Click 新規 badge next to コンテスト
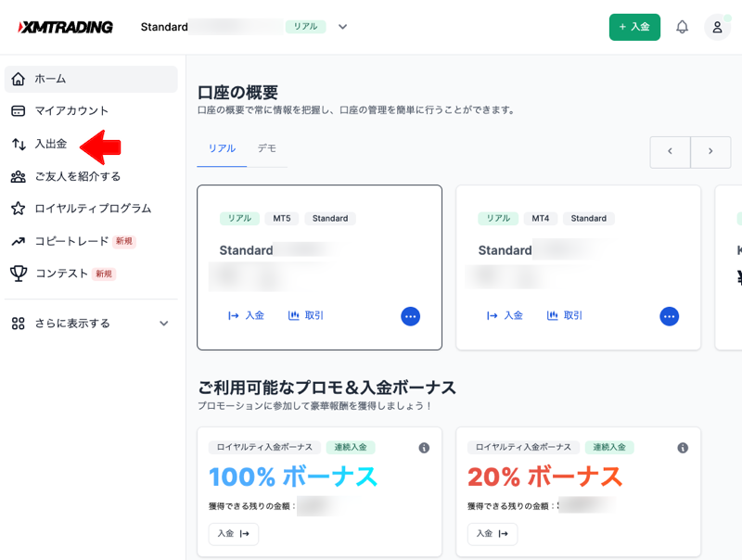 [x=104, y=274]
